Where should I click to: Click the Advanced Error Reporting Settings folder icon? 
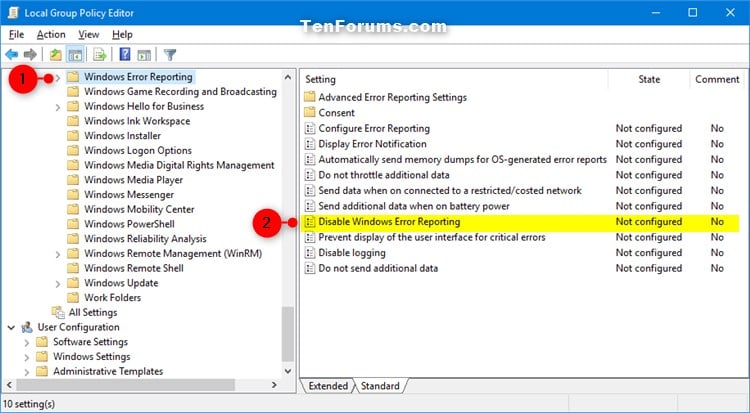tap(310, 97)
